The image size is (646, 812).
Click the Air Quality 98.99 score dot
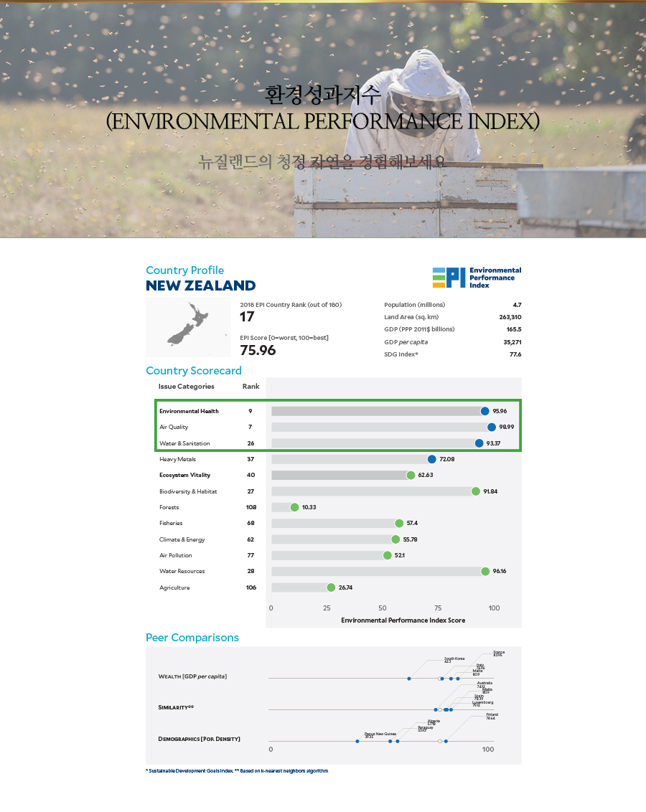coord(492,427)
